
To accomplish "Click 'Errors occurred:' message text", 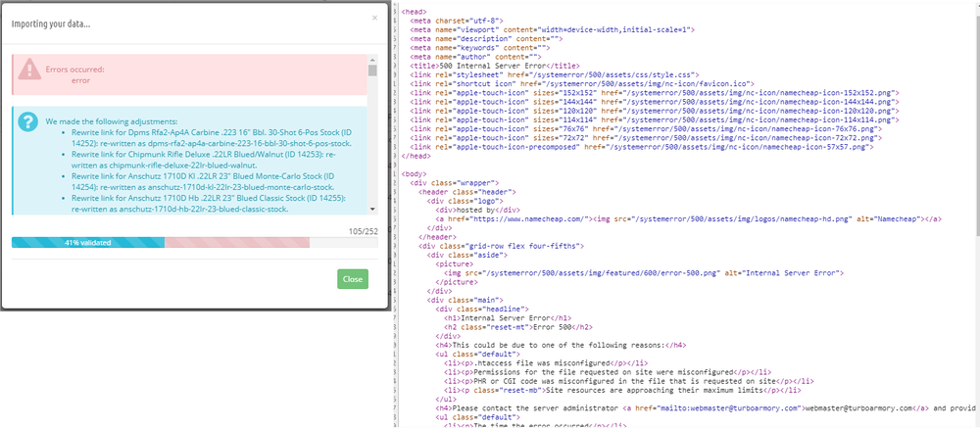I will pos(75,70).
